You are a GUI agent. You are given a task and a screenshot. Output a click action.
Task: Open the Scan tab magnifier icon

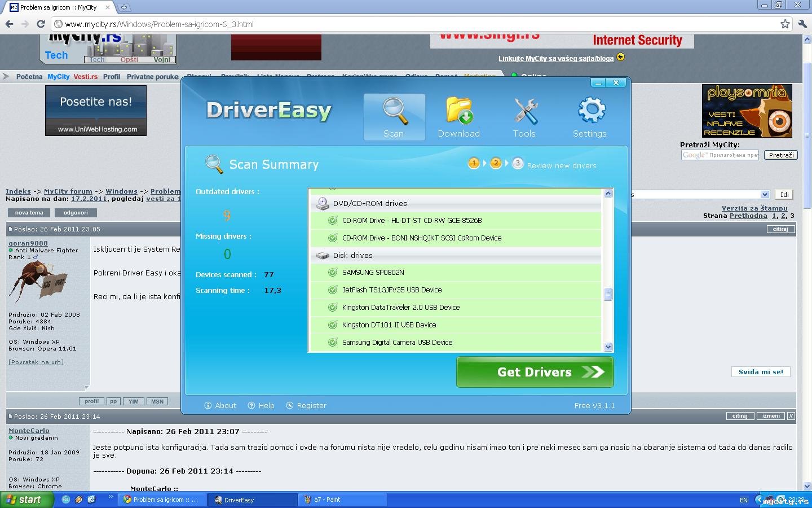coord(394,111)
